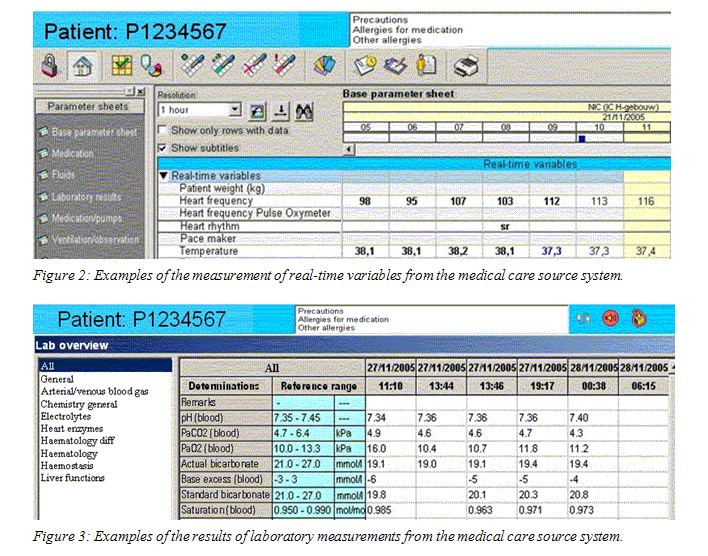
Task: Click the red round icon in lab header
Action: (611, 318)
